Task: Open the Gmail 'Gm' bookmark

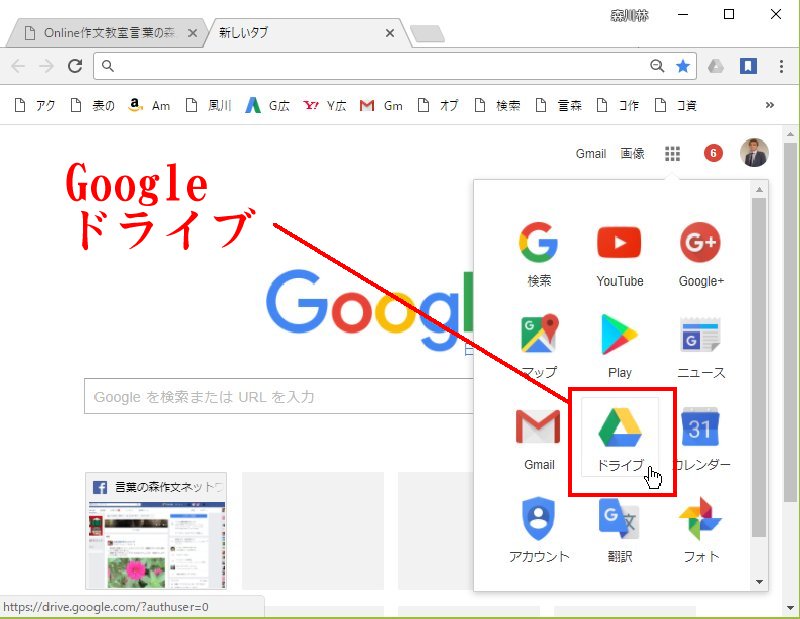Action: (x=381, y=106)
